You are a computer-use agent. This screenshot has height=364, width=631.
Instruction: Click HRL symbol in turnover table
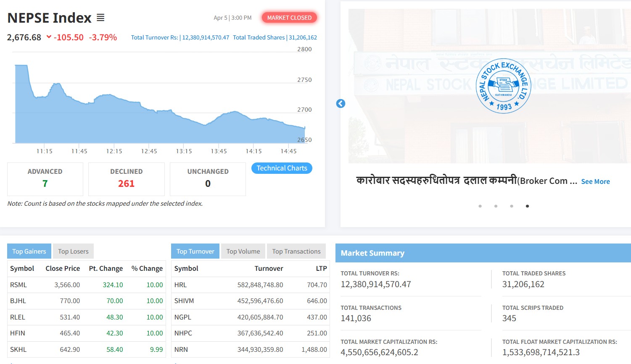point(180,285)
